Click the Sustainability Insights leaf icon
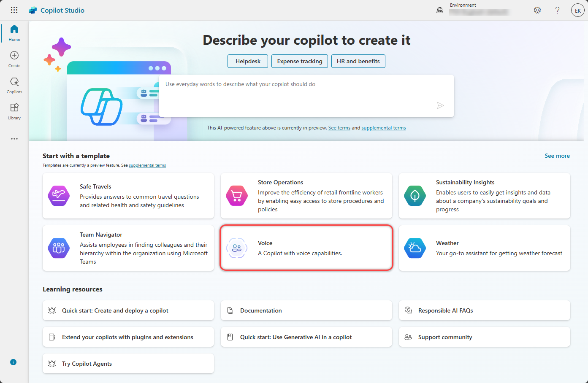 (x=415, y=196)
